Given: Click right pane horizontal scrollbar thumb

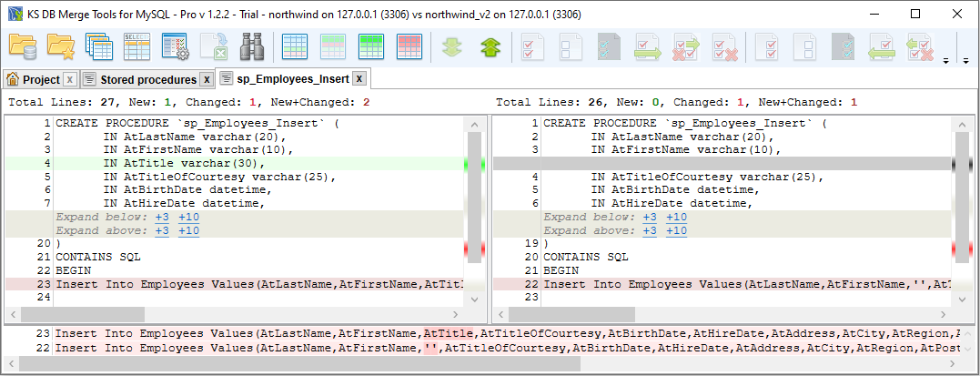Looking at the screenshot, I should [571, 314].
